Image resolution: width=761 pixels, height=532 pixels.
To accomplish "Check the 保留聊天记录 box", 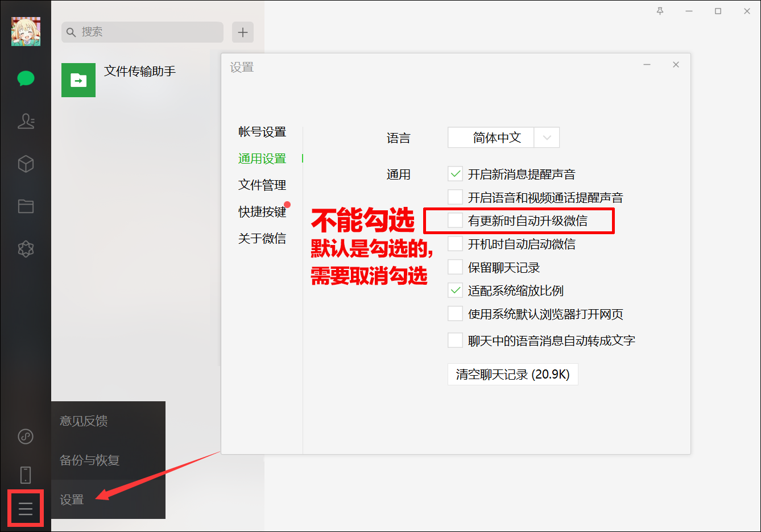I will (x=455, y=267).
